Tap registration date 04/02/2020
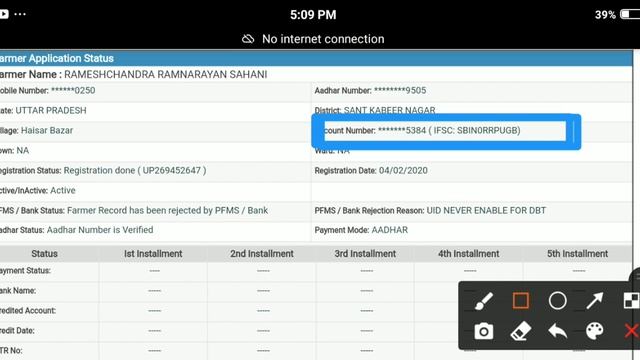 403,171
